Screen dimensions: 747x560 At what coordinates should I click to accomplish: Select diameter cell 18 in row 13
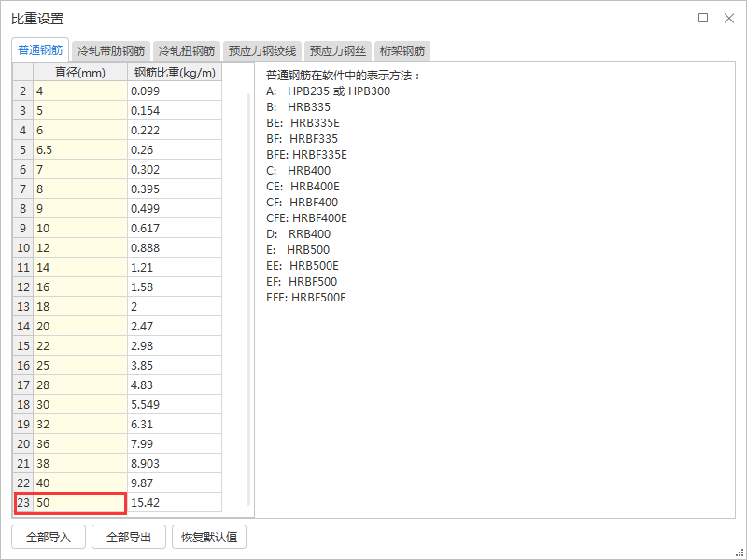[x=80, y=307]
